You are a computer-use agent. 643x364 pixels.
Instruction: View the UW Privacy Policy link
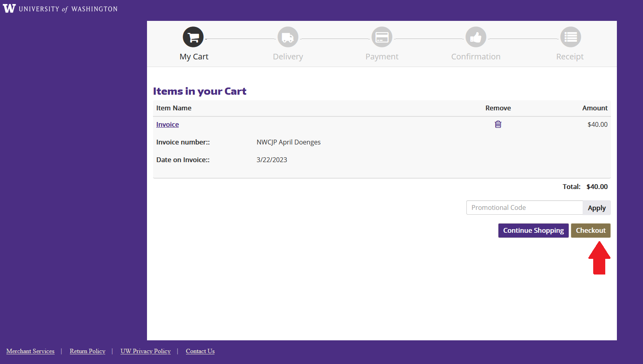tap(145, 351)
